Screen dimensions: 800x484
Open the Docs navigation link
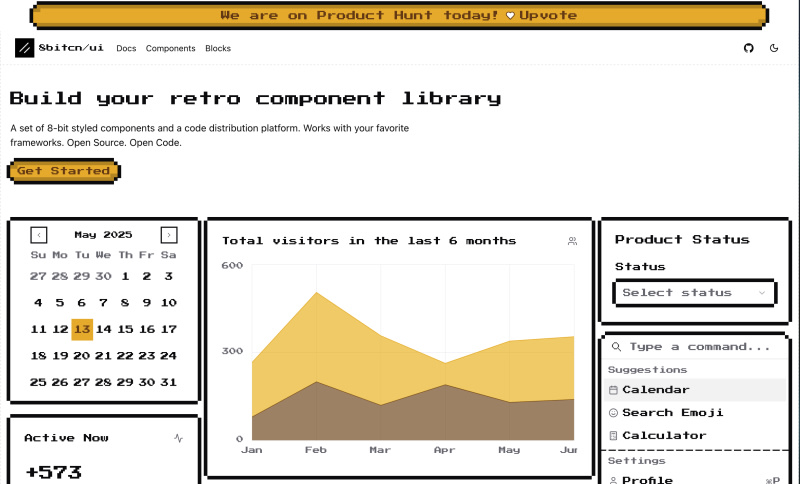126,48
